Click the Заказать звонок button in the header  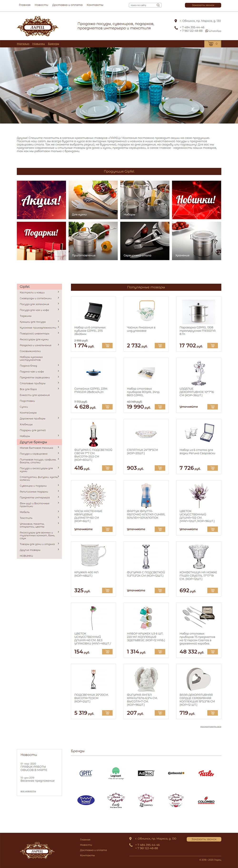tap(203, 5)
